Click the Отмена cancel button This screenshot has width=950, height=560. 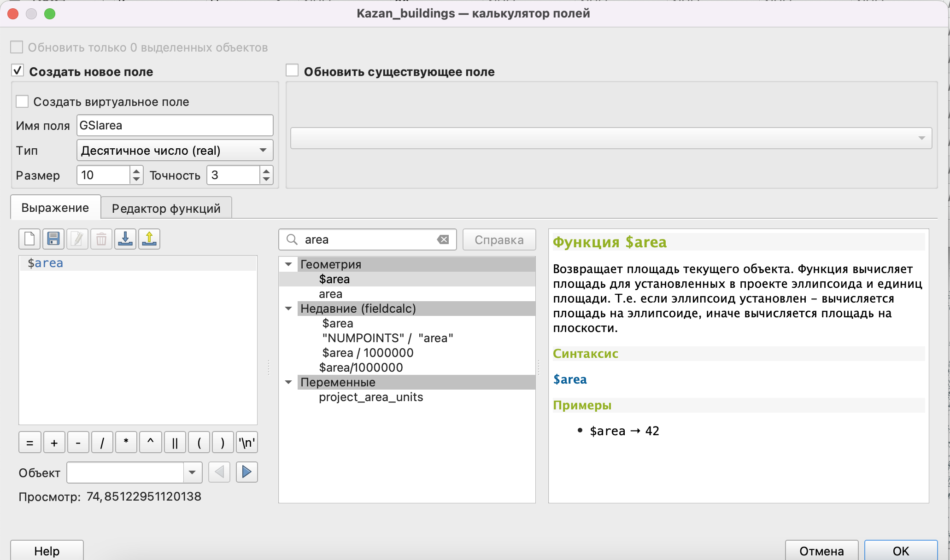pyautogui.click(x=821, y=551)
